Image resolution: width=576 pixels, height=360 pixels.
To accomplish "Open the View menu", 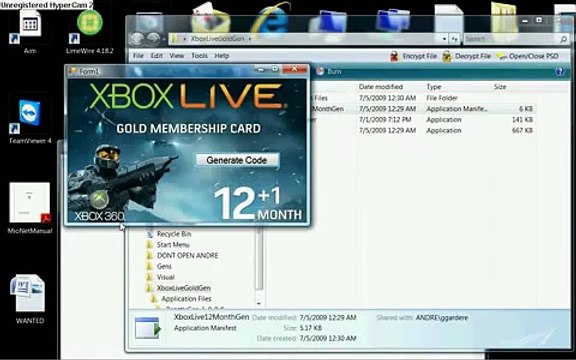I will coord(176,56).
